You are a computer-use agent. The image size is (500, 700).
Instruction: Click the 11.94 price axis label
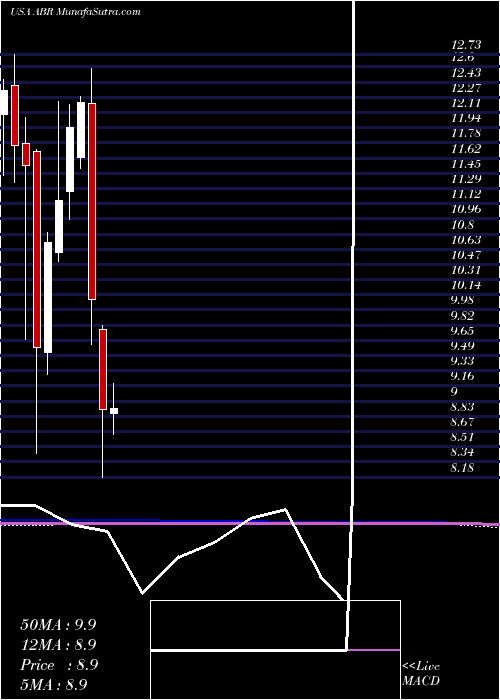pos(466,118)
